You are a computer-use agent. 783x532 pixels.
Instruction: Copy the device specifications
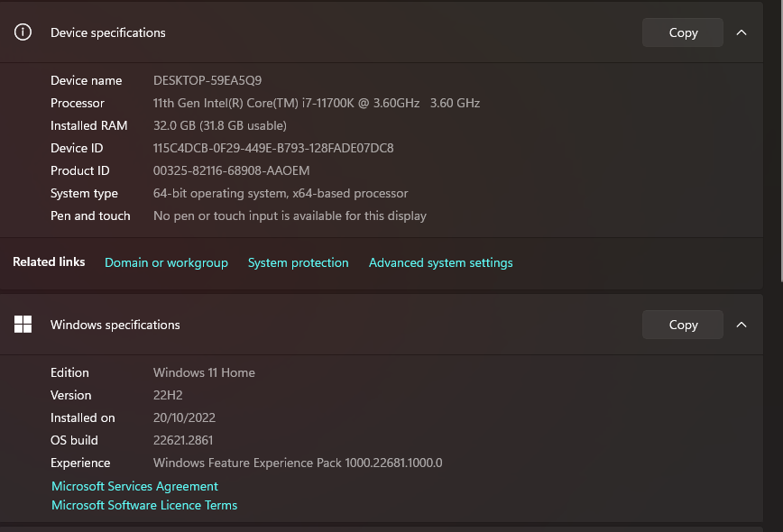[x=683, y=32]
